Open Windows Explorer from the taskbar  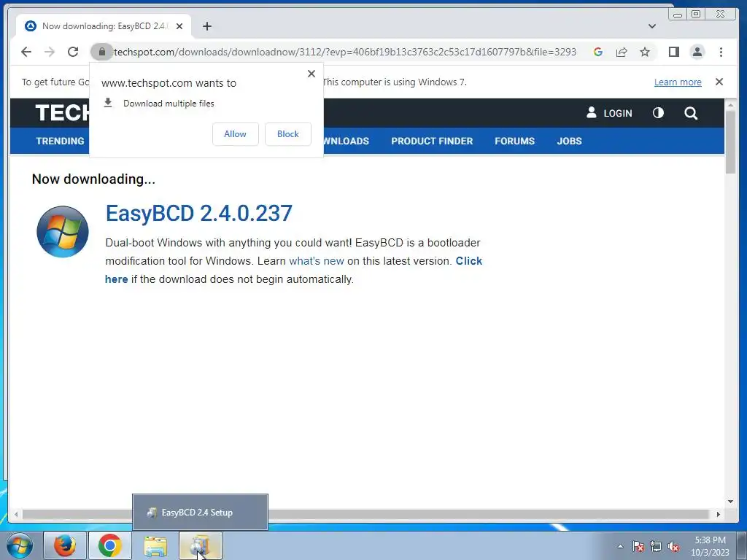[155, 545]
